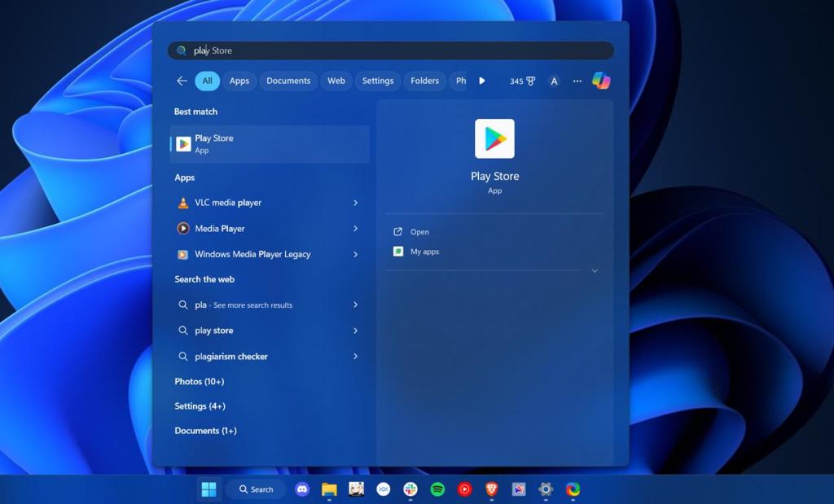Expand Media Player options chevron
Viewport: 834px width, 504px height.
pos(355,229)
